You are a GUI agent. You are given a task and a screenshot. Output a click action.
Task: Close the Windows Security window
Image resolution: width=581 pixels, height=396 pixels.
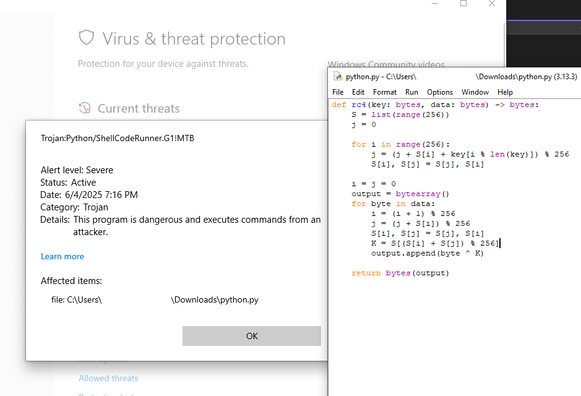click(x=492, y=3)
